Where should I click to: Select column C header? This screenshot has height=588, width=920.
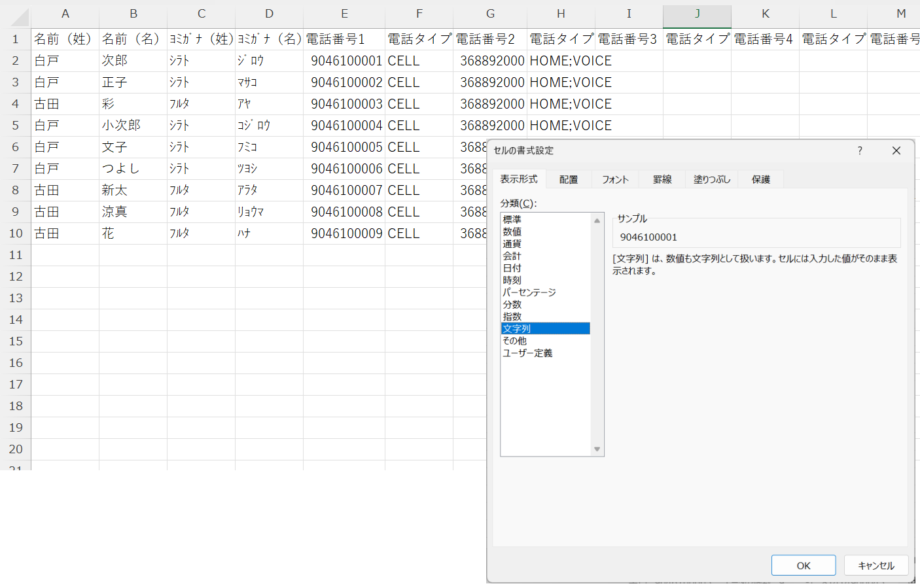(x=202, y=14)
